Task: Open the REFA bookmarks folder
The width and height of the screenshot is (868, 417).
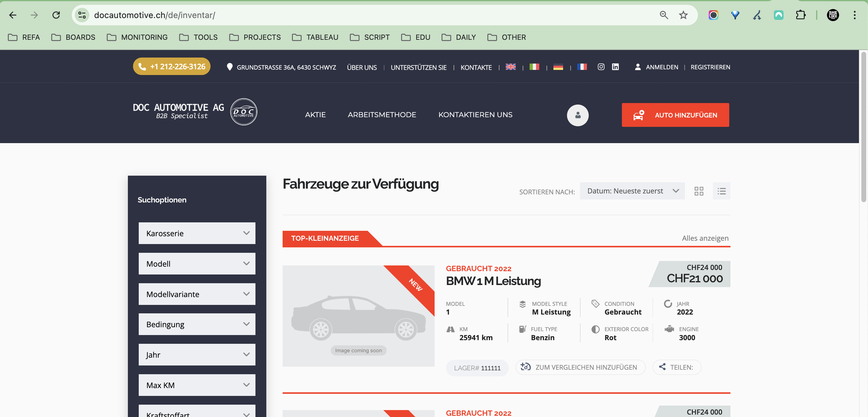Action: (x=24, y=37)
